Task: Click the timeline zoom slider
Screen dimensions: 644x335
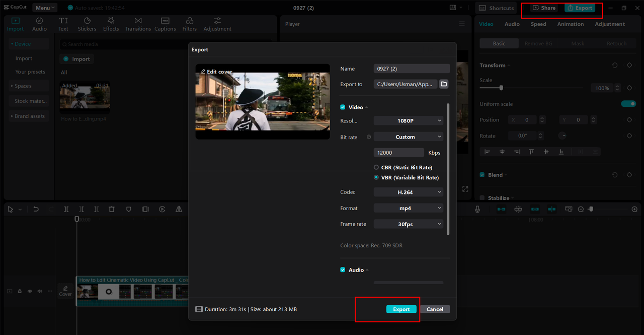Action: 591,209
